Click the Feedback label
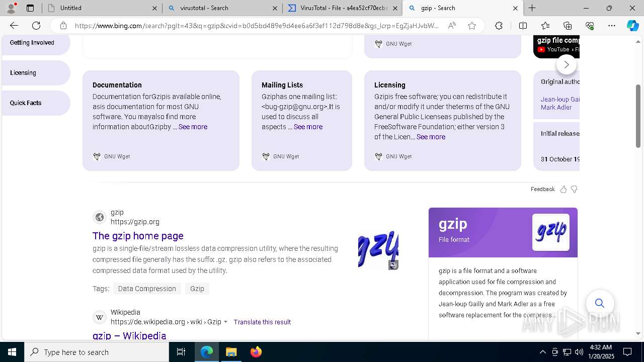 (x=542, y=189)
